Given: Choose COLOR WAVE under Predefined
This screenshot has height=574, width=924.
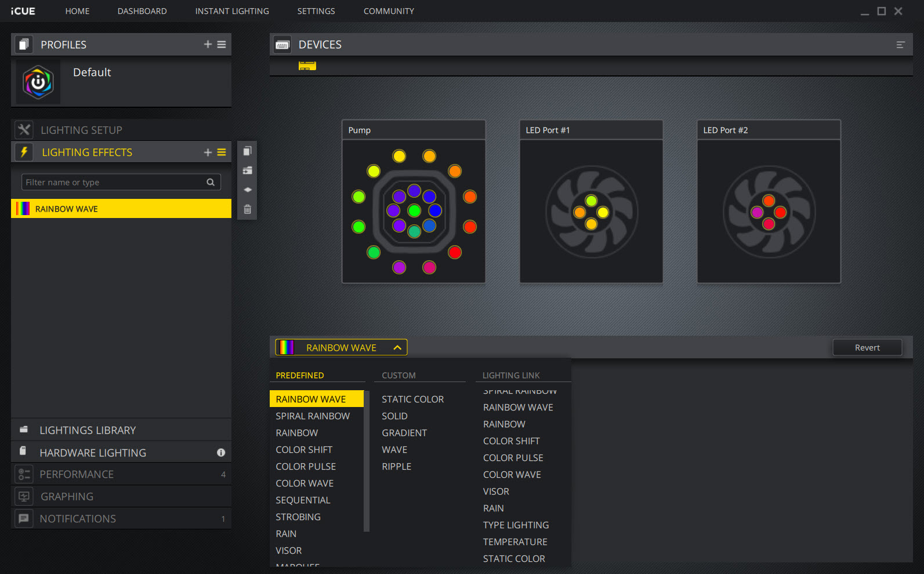Looking at the screenshot, I should 305,483.
